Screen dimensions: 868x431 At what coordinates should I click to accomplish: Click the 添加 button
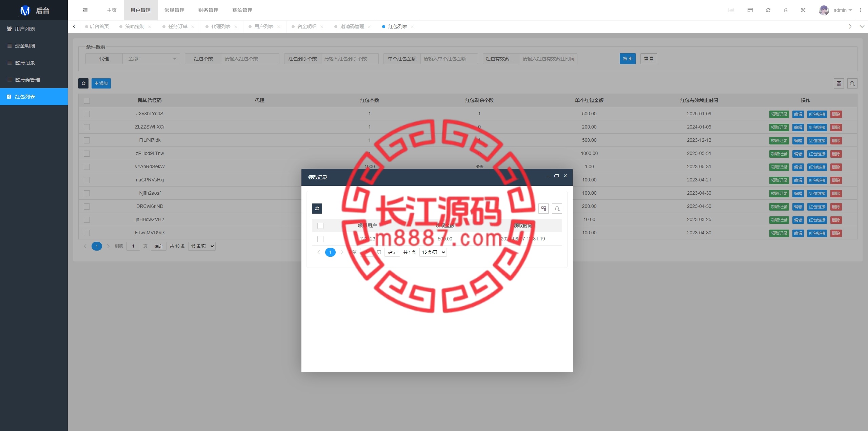(x=101, y=83)
